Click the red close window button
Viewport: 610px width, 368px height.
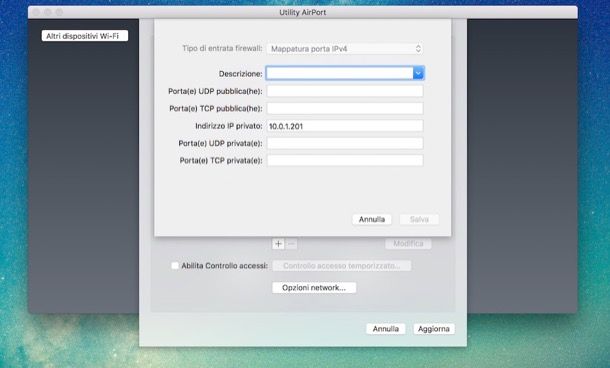[x=36, y=12]
